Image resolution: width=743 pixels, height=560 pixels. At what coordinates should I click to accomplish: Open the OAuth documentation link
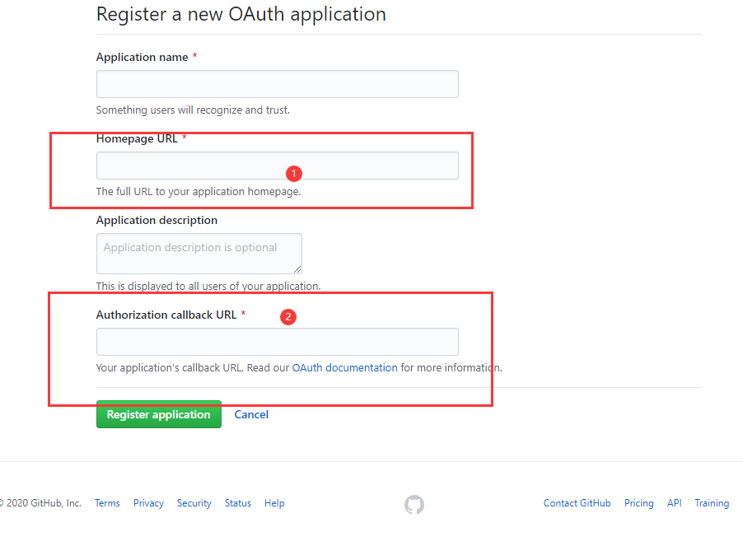pyautogui.click(x=344, y=367)
